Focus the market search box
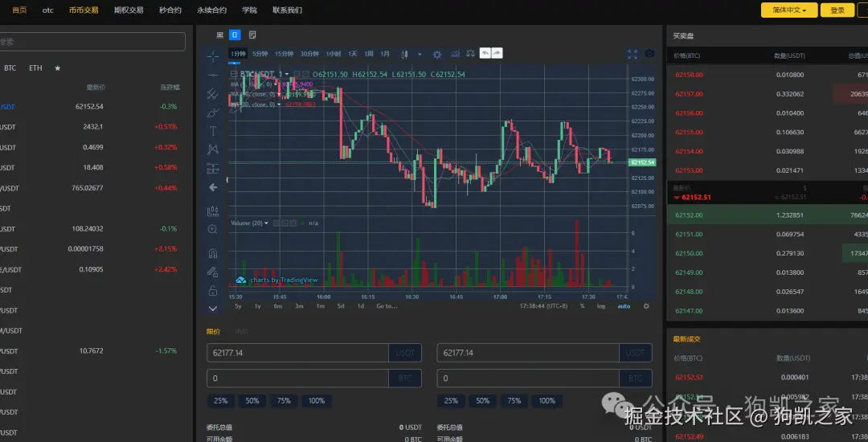 click(92, 42)
